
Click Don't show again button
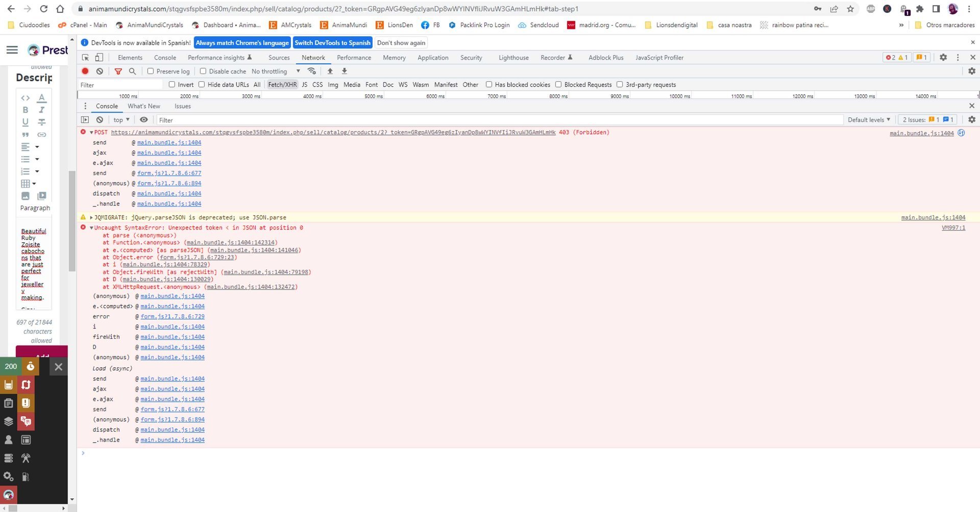[x=401, y=43]
